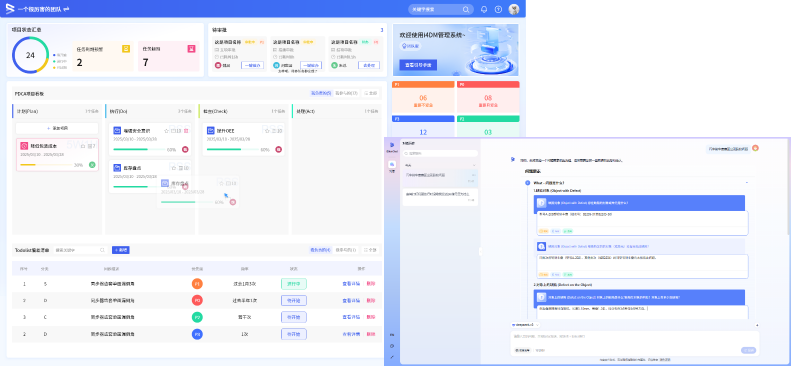791x366 pixels.
Task: Toggle the 进行中 status tag in first row
Action: (x=294, y=284)
